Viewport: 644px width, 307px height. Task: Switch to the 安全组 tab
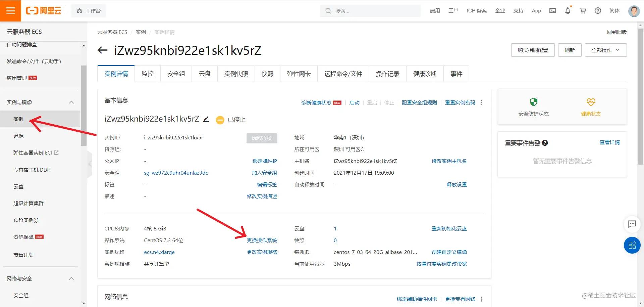[x=176, y=74]
